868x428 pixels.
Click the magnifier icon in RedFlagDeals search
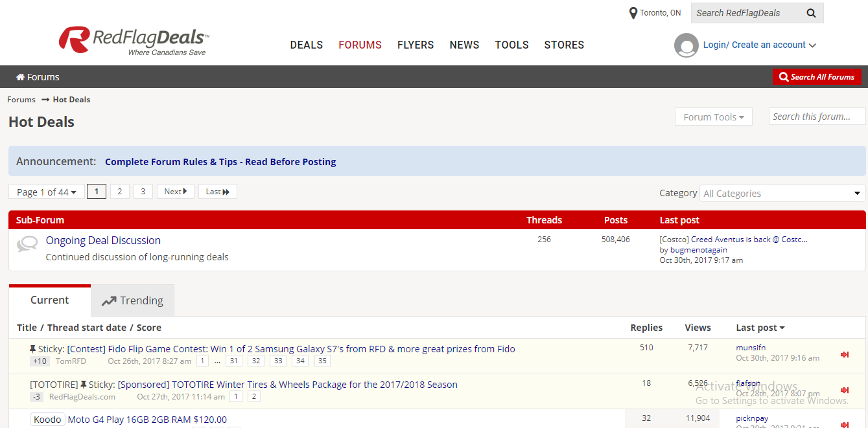click(811, 13)
